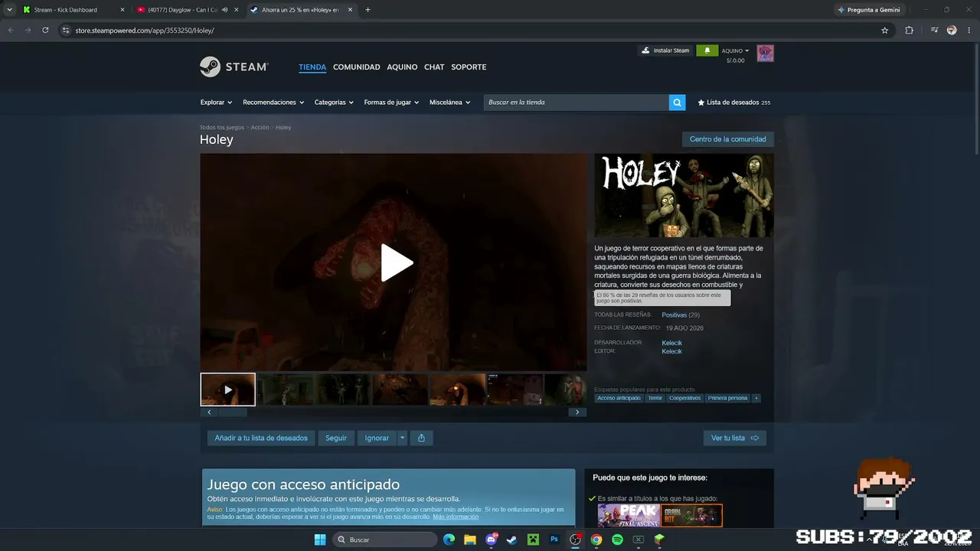Click the magnifier search button in store
Image resolution: width=980 pixels, height=551 pixels.
click(677, 103)
